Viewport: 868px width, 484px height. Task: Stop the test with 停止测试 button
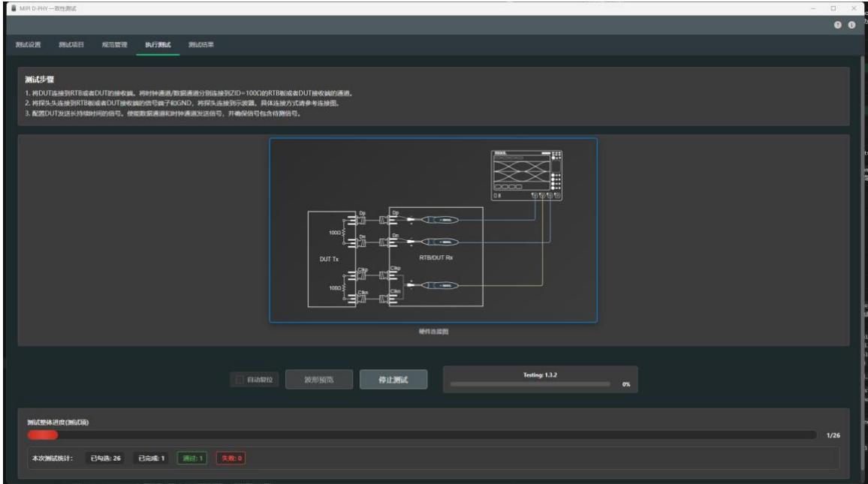(393, 380)
